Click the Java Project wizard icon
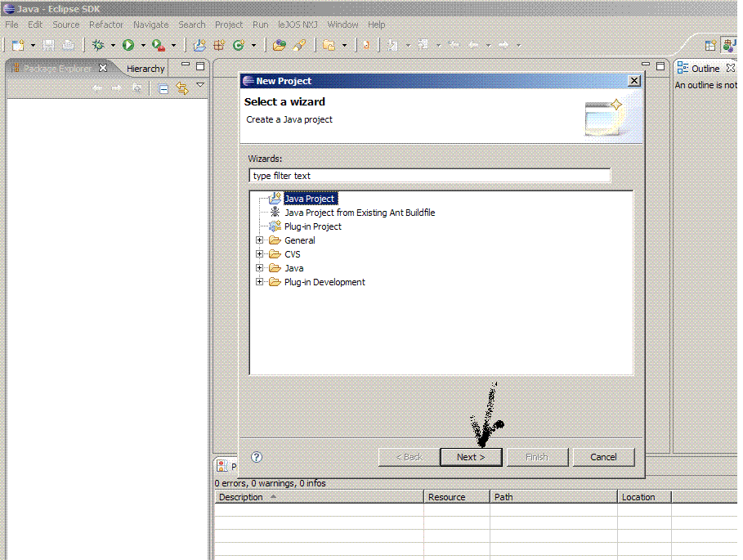 275,198
